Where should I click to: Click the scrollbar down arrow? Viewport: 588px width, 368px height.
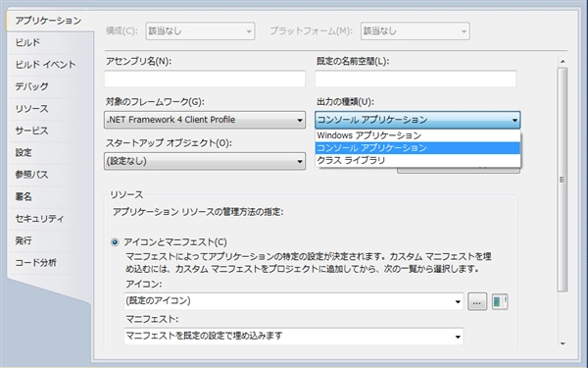(563, 343)
